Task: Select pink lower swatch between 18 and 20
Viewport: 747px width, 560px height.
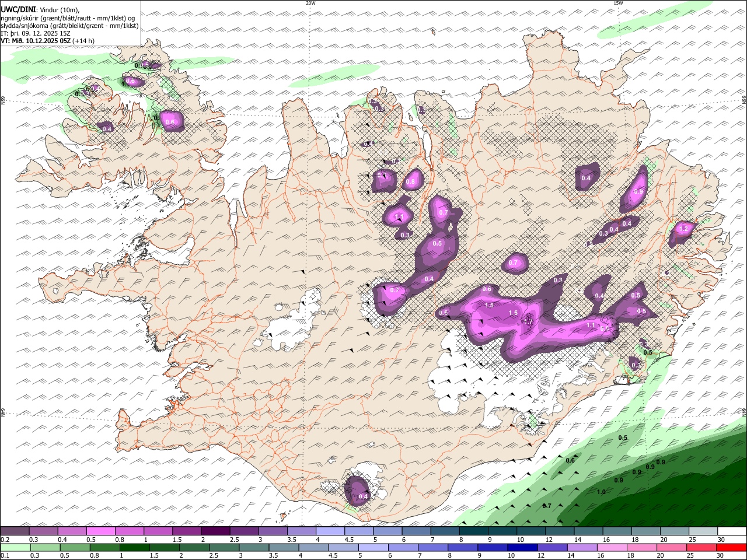Action: pos(643,548)
